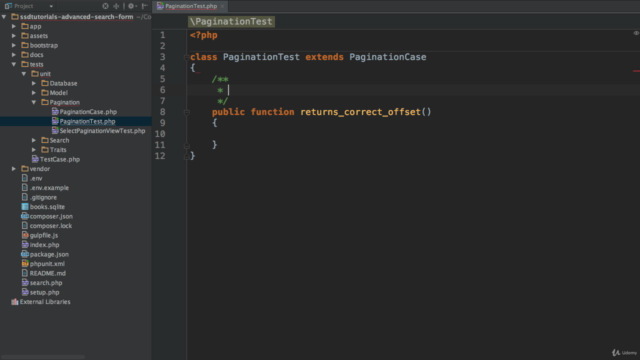Click the collapse all icon in Project panel
The height and width of the screenshot is (360, 640).
pos(116,6)
